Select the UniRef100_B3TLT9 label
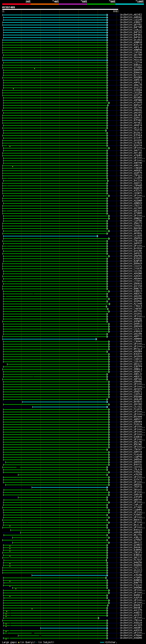Image resolution: width=146 pixels, height=644 pixels. point(131,45)
